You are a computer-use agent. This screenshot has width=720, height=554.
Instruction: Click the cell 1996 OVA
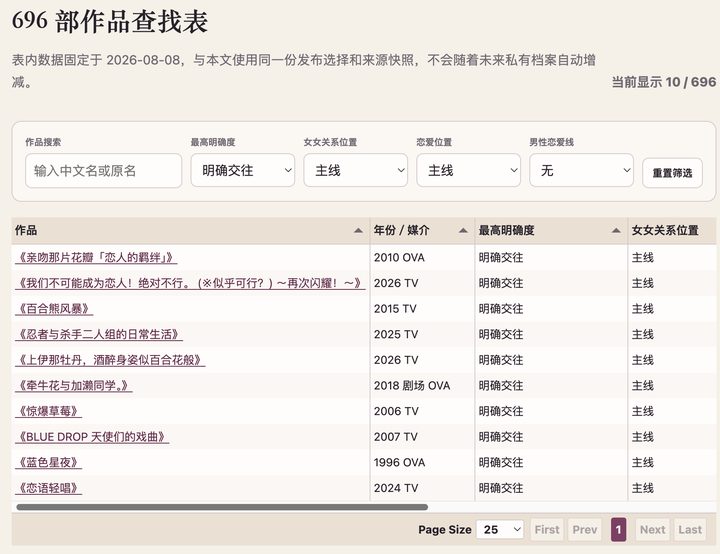pos(422,463)
